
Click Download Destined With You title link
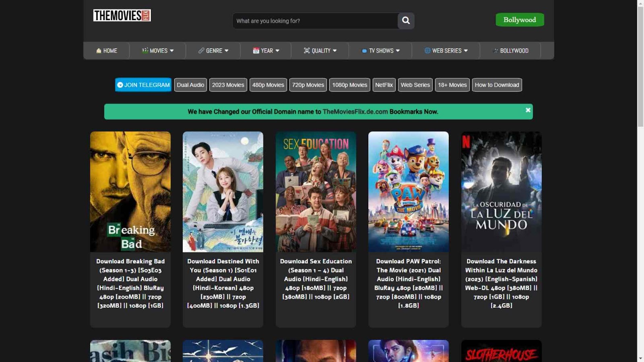coord(223,283)
